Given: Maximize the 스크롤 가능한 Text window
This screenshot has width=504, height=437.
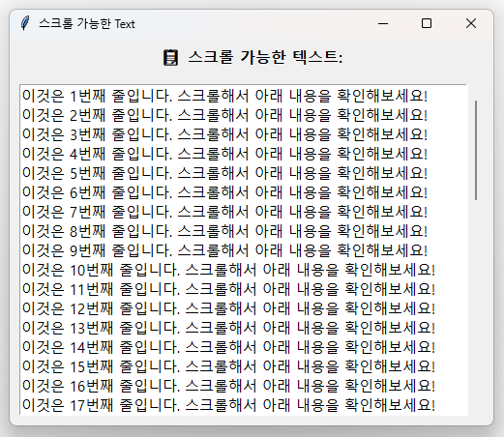Looking at the screenshot, I should click(427, 23).
